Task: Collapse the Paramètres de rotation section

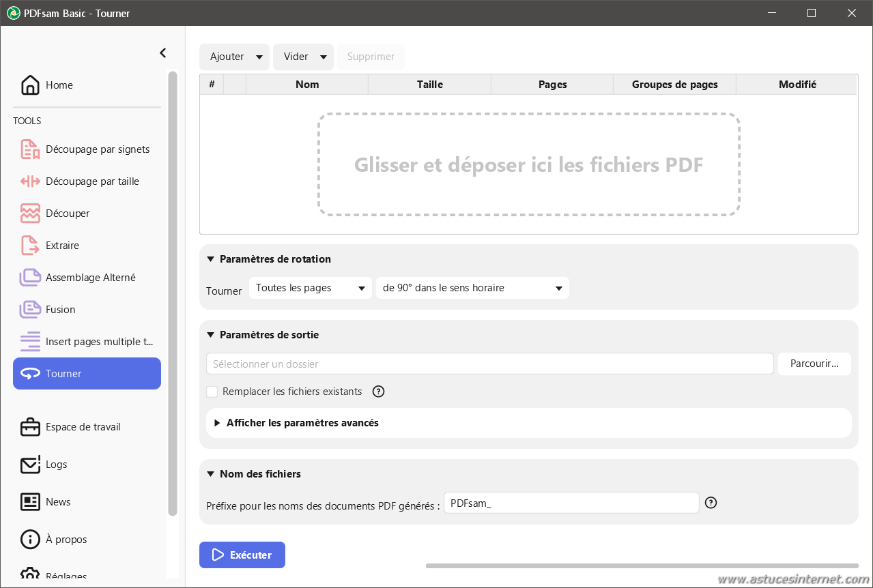Action: coord(211,259)
